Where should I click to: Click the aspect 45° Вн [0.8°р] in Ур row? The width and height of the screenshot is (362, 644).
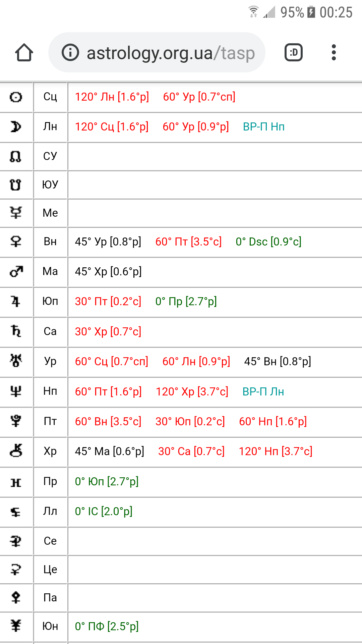pos(278,361)
